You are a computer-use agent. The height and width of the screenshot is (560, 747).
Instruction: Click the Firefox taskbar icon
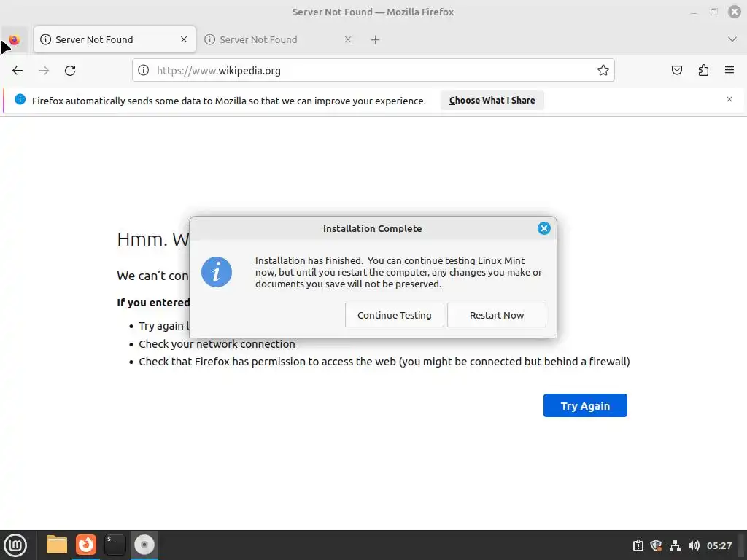coord(86,545)
